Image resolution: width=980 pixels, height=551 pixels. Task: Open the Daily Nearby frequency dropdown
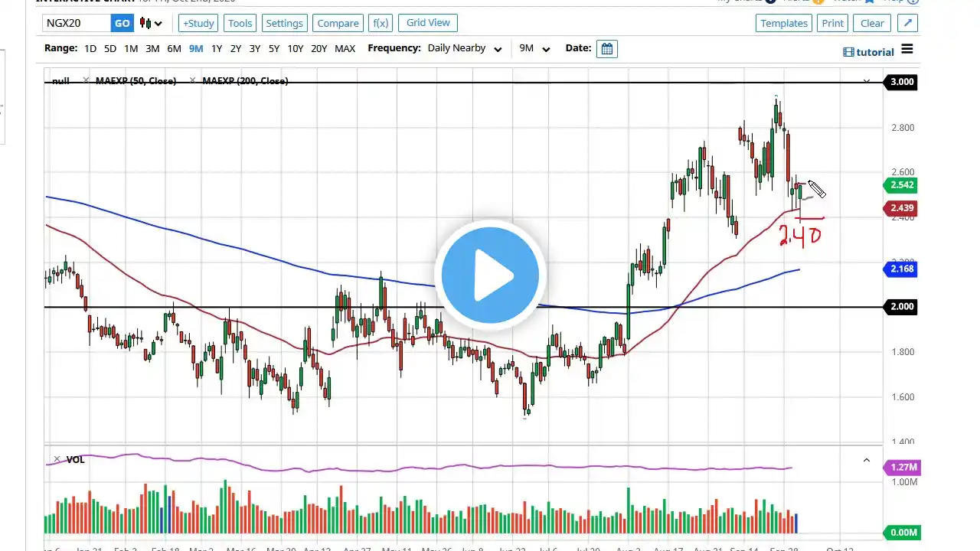(465, 48)
